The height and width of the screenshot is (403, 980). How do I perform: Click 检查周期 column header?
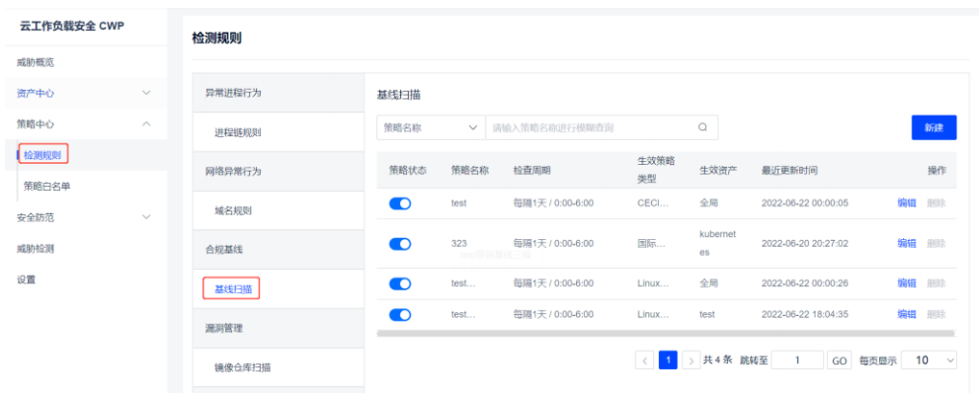(x=531, y=171)
